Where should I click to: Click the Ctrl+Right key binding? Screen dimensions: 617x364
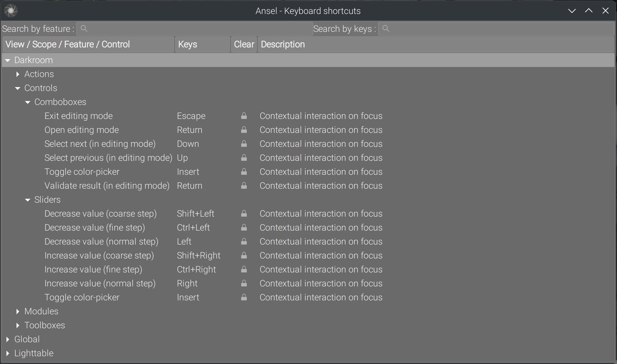click(196, 270)
